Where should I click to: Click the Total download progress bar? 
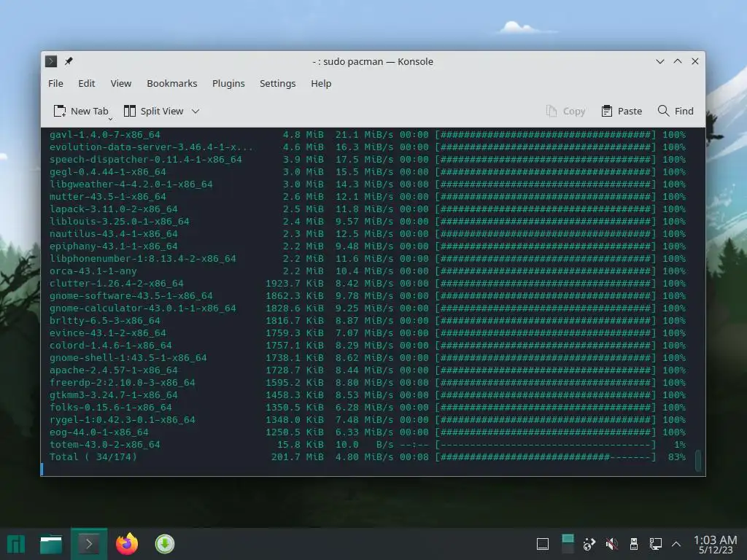point(546,457)
